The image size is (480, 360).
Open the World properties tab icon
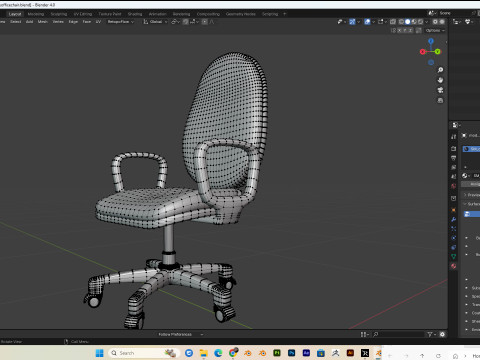(453, 186)
